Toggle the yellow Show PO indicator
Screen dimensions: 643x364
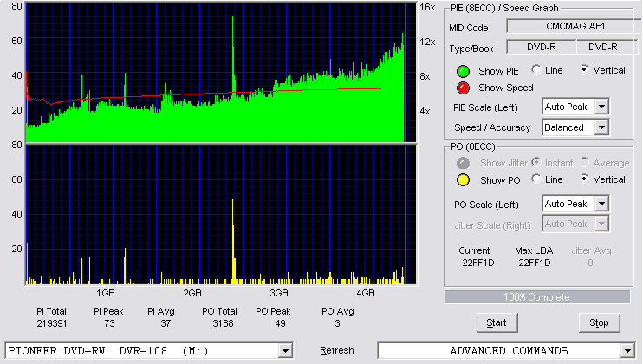point(463,180)
